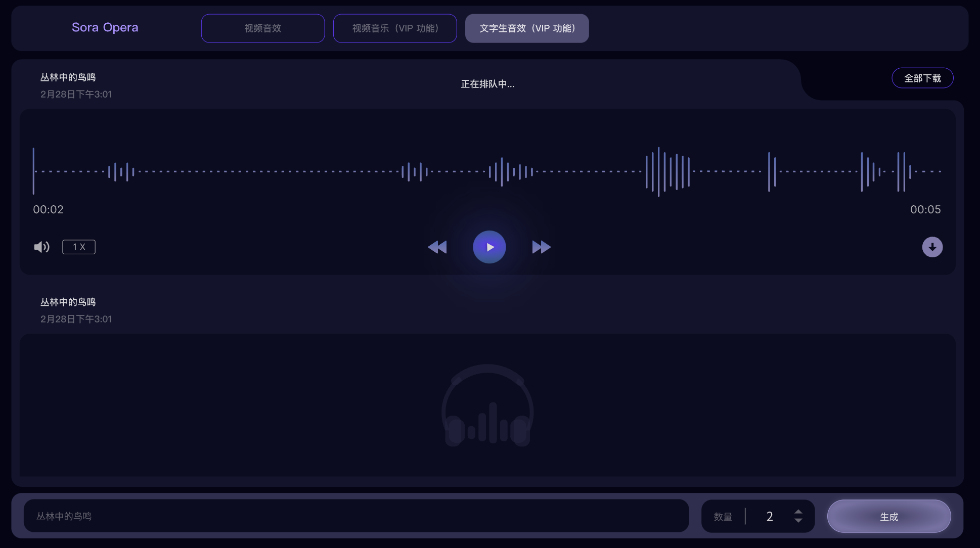Click the Sora Opera logo
980x548 pixels.
click(105, 27)
